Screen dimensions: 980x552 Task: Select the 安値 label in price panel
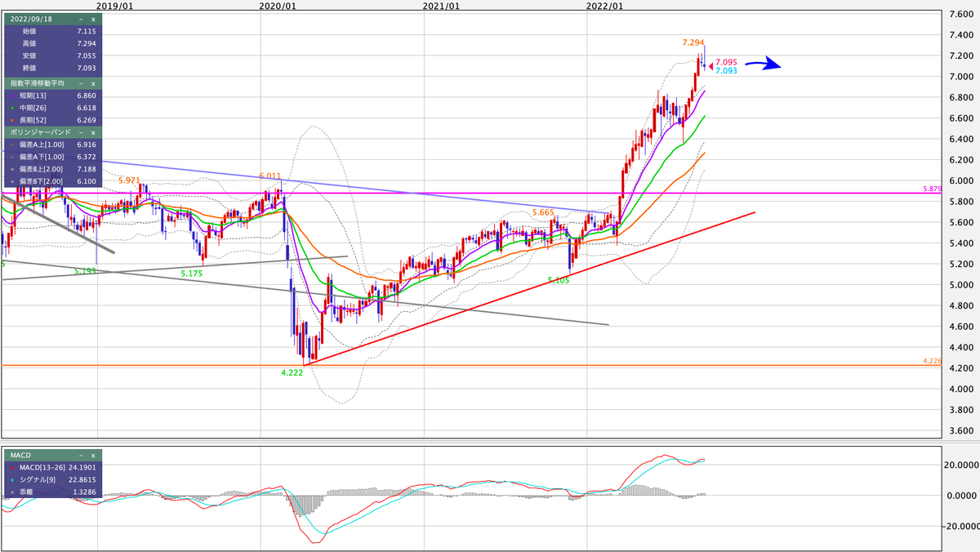click(29, 56)
